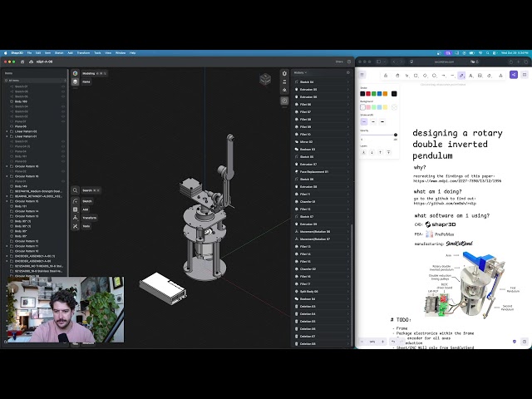Open the Transform menu in menu bar
532x399 pixels.
83,53
